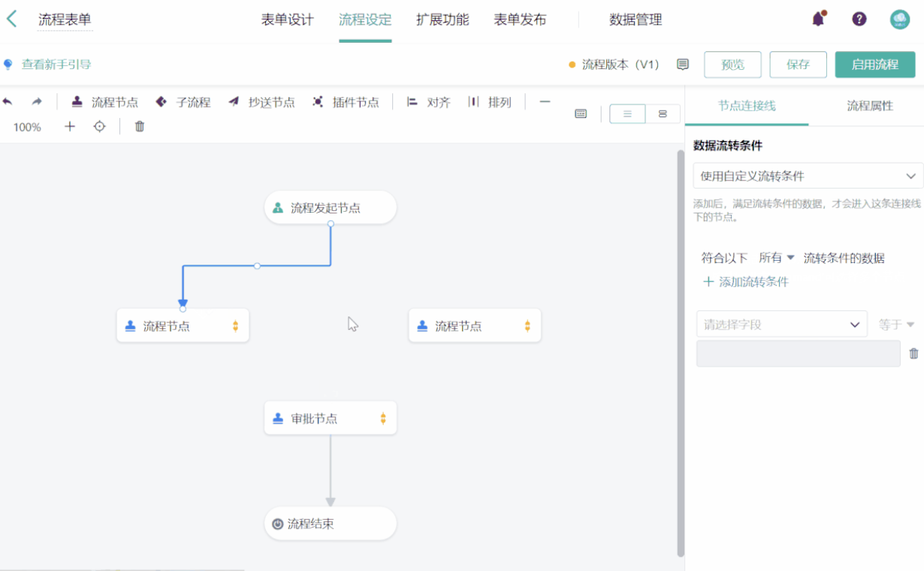The width and height of the screenshot is (924, 571).
Task: Click the undo arrow in toolbar
Action: (8, 102)
